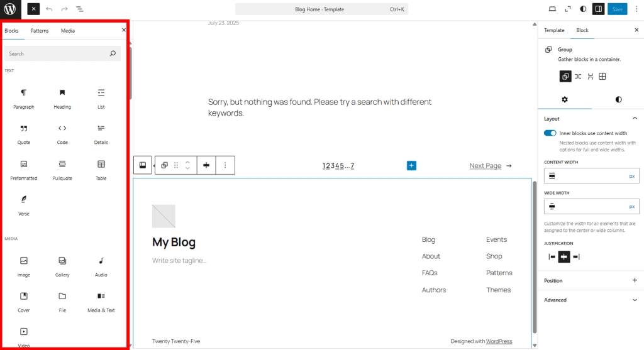This screenshot has height=350, width=644.
Task: Insert a Code block
Action: pyautogui.click(x=62, y=134)
